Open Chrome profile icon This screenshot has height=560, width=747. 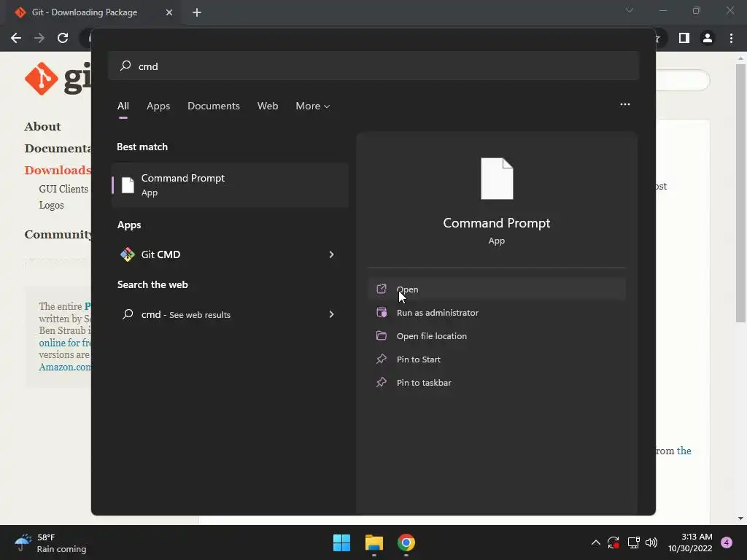point(708,38)
